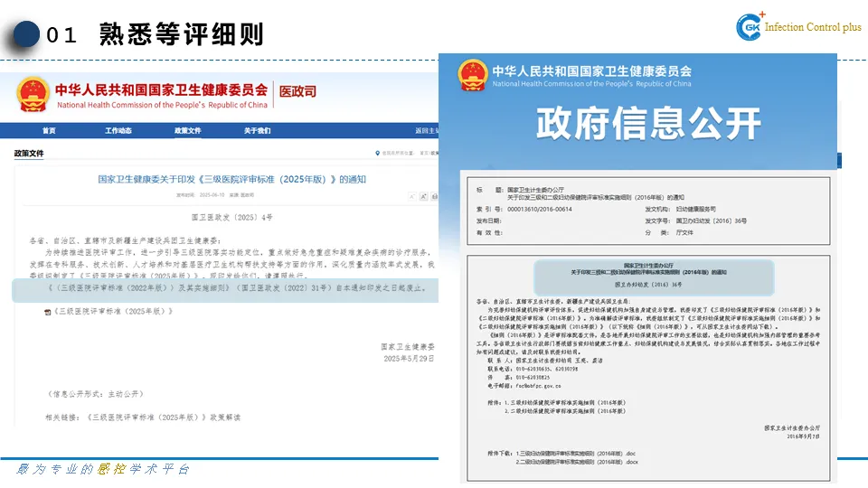Click the attachment icon before 《三级医院评审标准（2025年版）》
This screenshot has height=488, width=868.
48,312
